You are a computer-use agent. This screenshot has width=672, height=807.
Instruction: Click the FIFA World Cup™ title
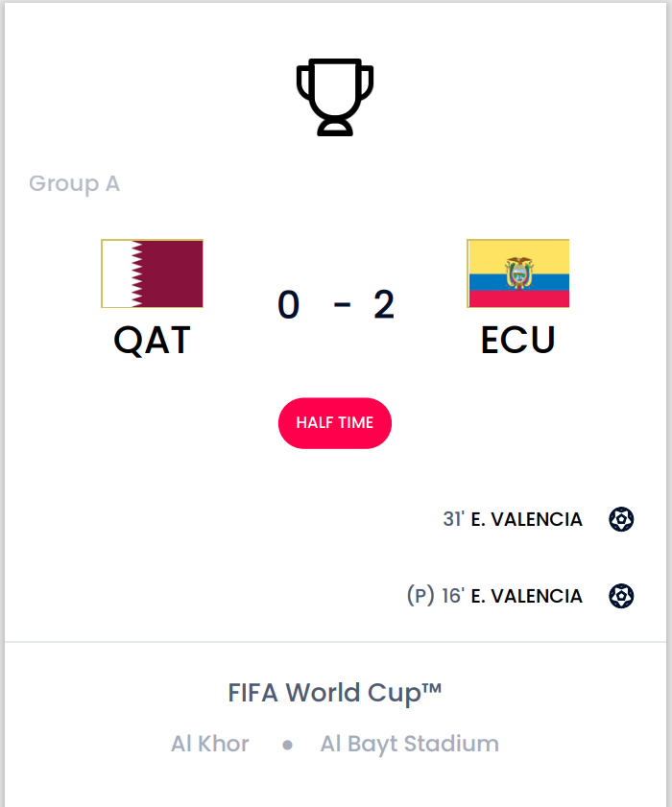point(335,693)
